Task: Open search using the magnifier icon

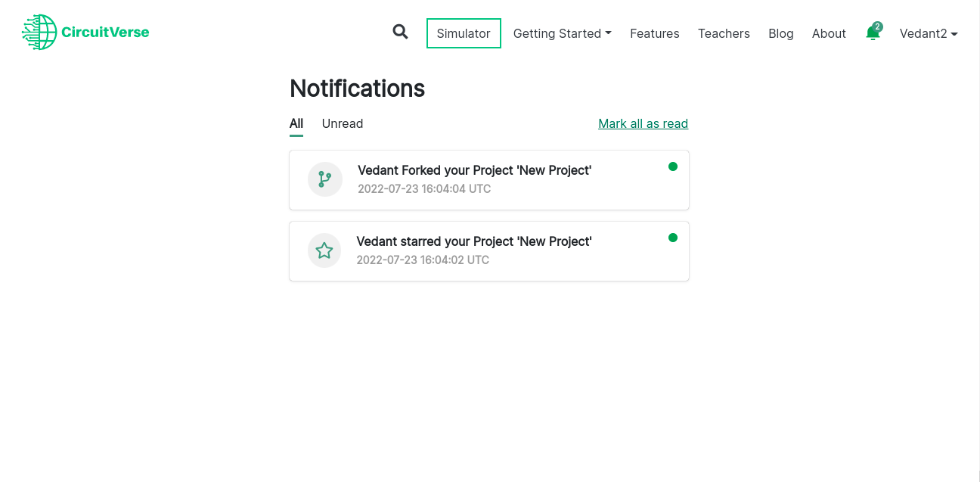Action: [400, 33]
